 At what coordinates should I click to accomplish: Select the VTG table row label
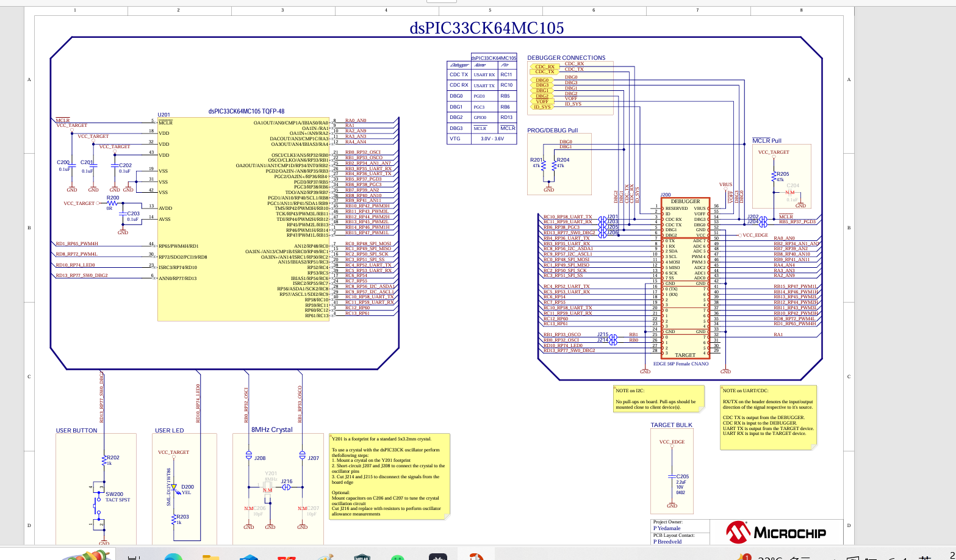(455, 138)
